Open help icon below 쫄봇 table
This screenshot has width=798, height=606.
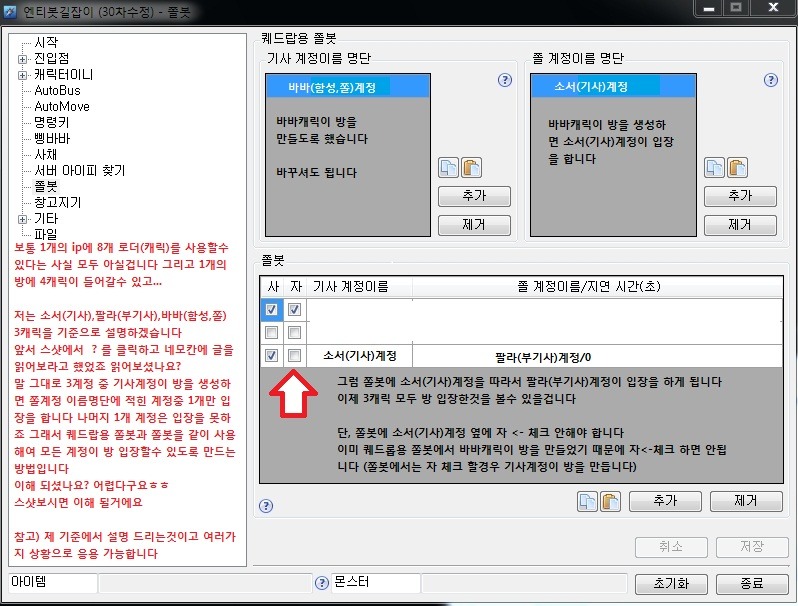click(x=266, y=506)
